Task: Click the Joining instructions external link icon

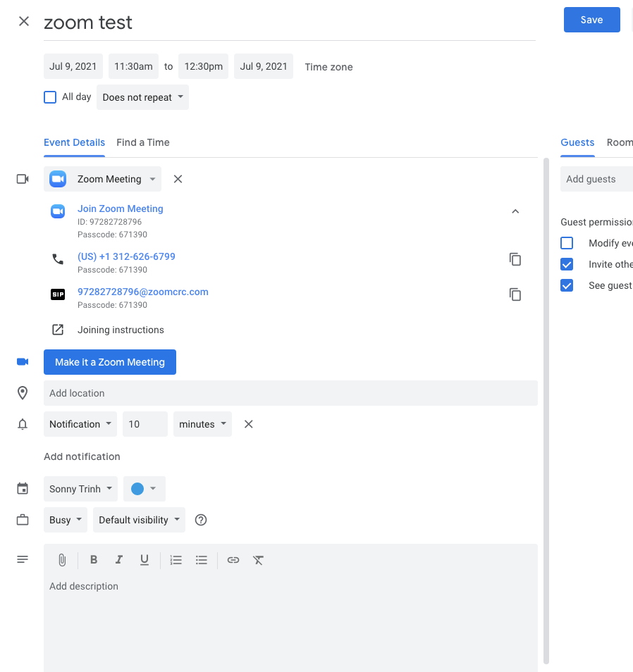Action: tap(58, 330)
